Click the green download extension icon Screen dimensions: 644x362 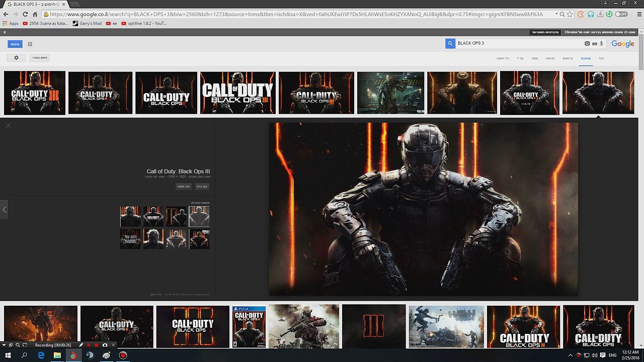pyautogui.click(x=609, y=15)
